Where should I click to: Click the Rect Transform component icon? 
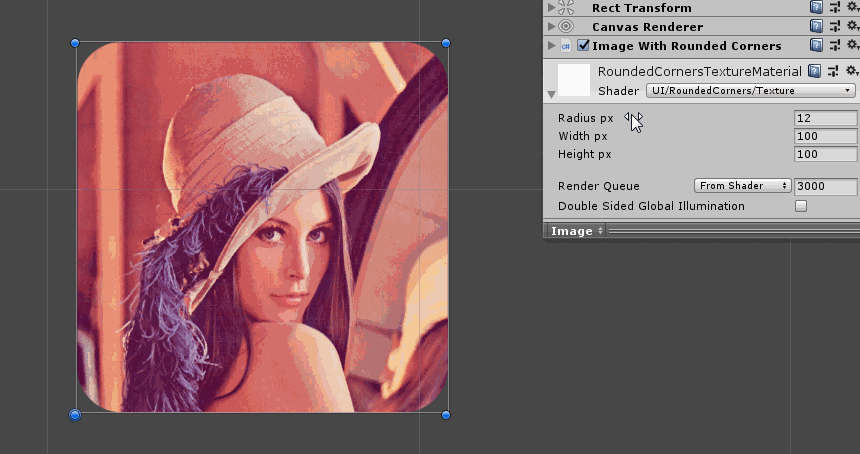[566, 7]
